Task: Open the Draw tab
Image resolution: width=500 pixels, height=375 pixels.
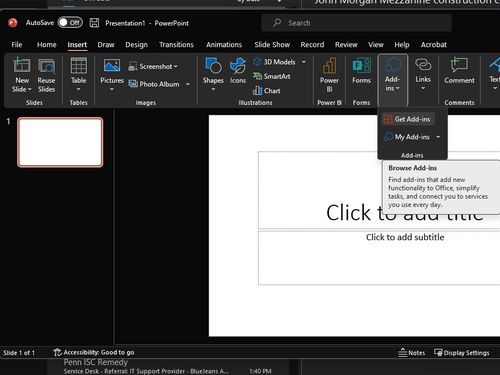Action: [x=106, y=45]
